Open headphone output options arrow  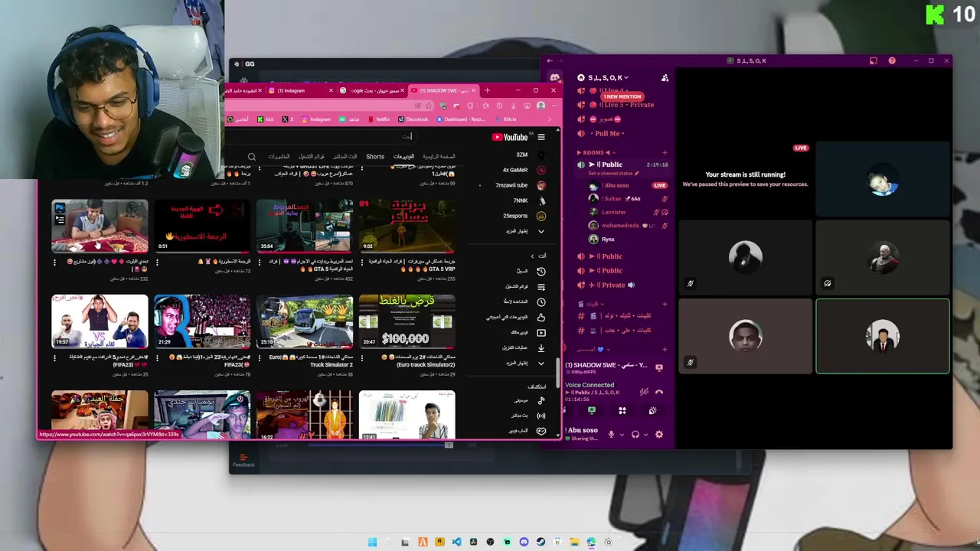tap(645, 435)
